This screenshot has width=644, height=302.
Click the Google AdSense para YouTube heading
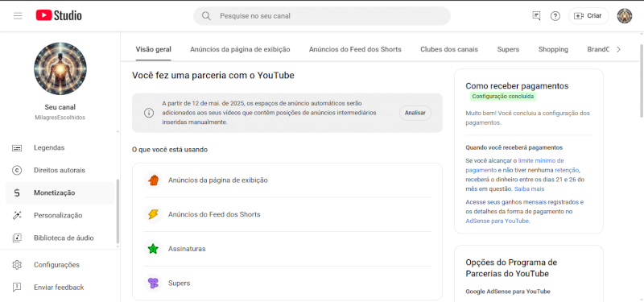tap(508, 292)
